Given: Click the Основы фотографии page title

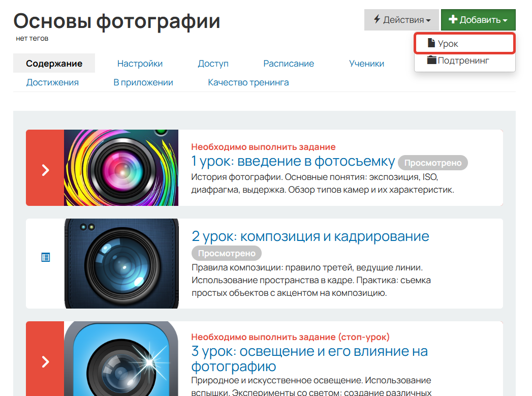Looking at the screenshot, I should [x=117, y=21].
